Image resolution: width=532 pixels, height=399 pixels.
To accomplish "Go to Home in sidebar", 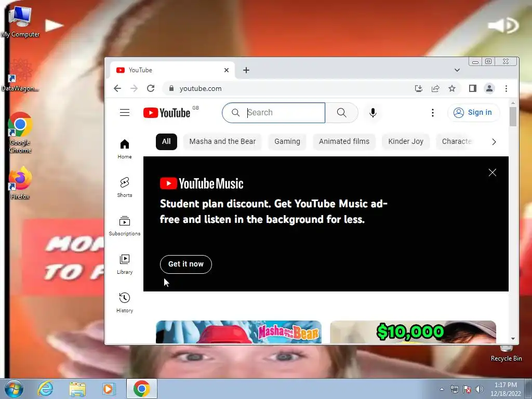I will click(x=125, y=149).
